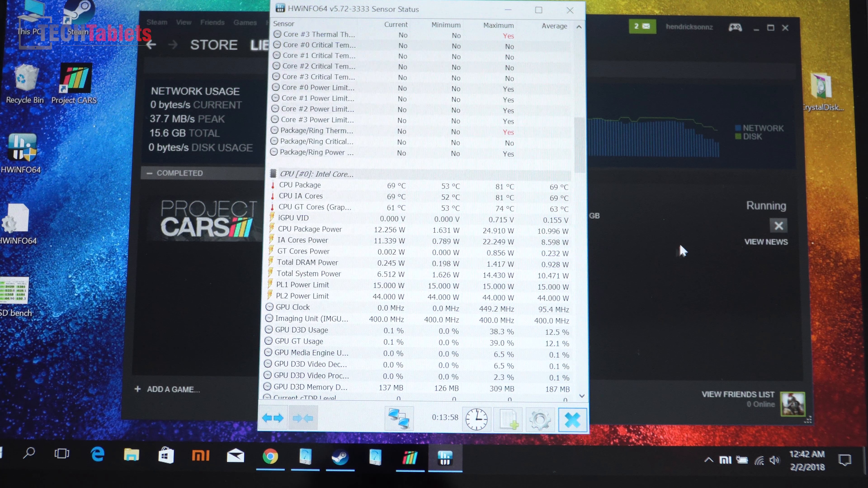This screenshot has height=488, width=868.
Task: Go to the STORE tab in Steam
Action: click(214, 45)
